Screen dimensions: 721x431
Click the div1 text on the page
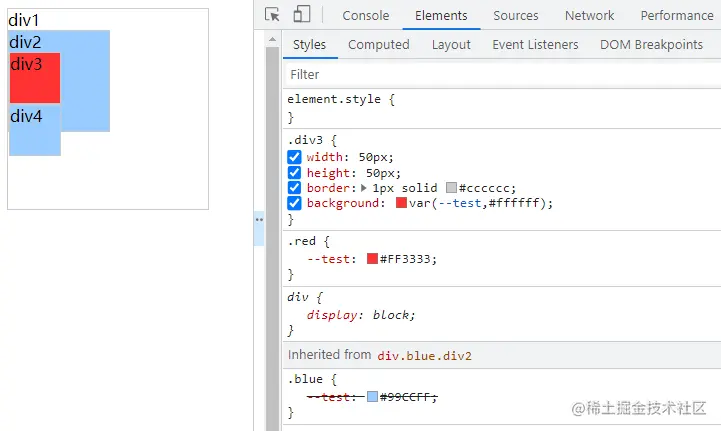point(24,20)
